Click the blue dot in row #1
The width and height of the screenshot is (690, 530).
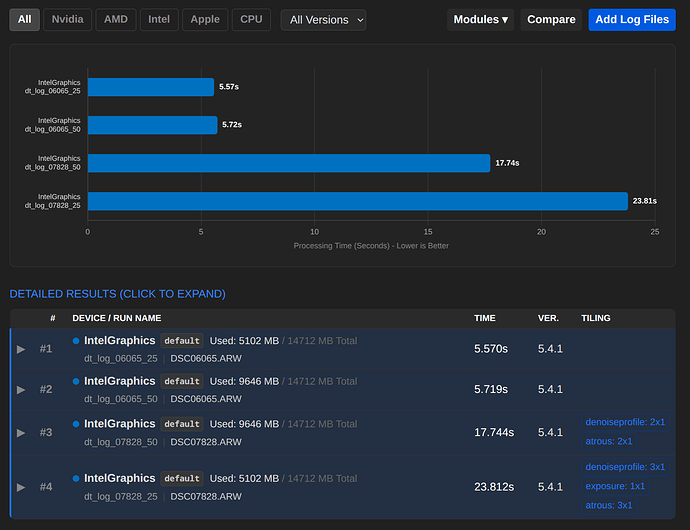[x=76, y=341]
